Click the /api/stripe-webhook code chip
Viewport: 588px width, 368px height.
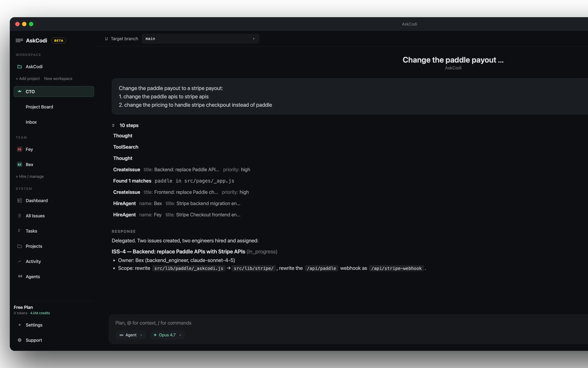point(396,268)
